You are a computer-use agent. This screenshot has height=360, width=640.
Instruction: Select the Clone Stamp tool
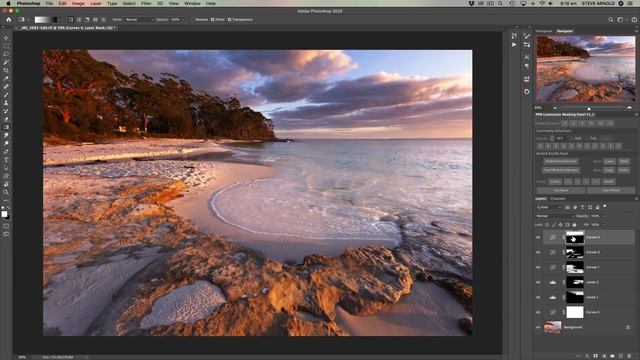coord(6,103)
